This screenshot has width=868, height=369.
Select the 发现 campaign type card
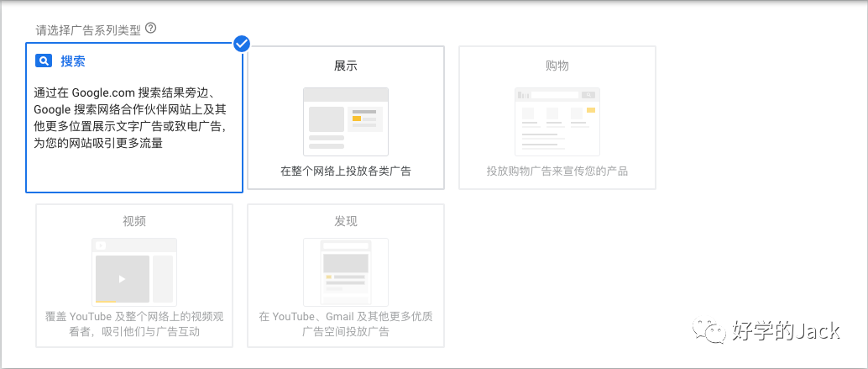pyautogui.click(x=345, y=276)
